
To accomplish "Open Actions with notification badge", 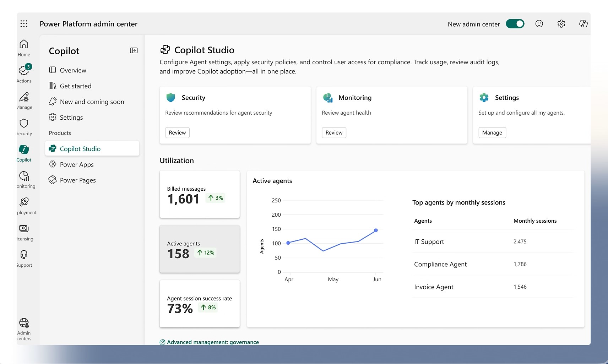I will point(24,71).
